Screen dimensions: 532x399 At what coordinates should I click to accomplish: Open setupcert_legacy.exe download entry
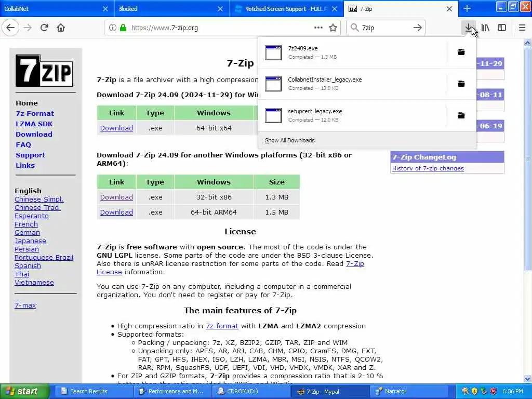(351, 115)
